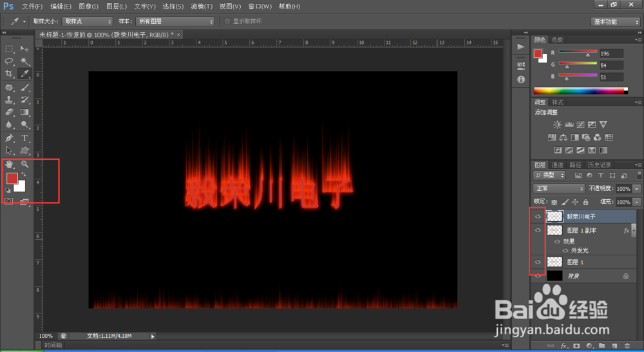Image resolution: width=644 pixels, height=352 pixels.
Task: Select the 毅荣川电子 layer thumbnail
Action: click(x=554, y=217)
